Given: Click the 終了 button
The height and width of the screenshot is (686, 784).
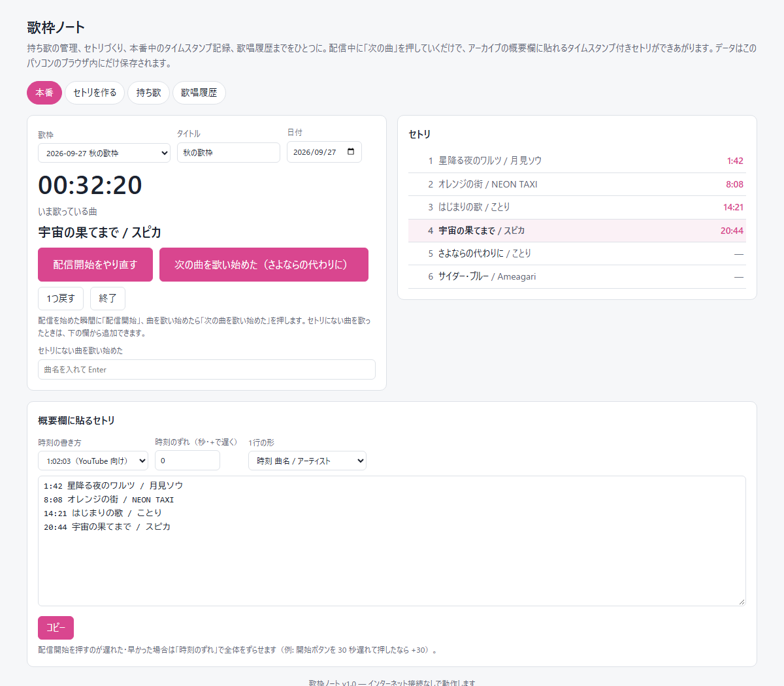Looking at the screenshot, I should click(108, 299).
